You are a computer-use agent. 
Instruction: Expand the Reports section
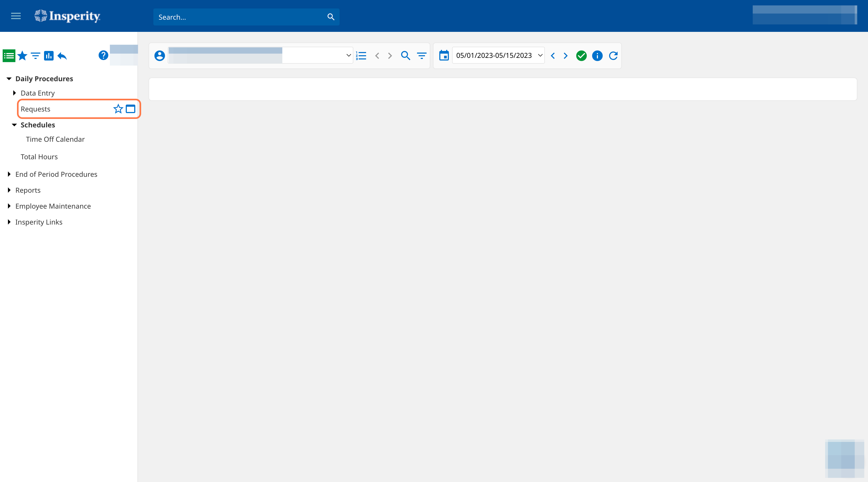(9, 190)
